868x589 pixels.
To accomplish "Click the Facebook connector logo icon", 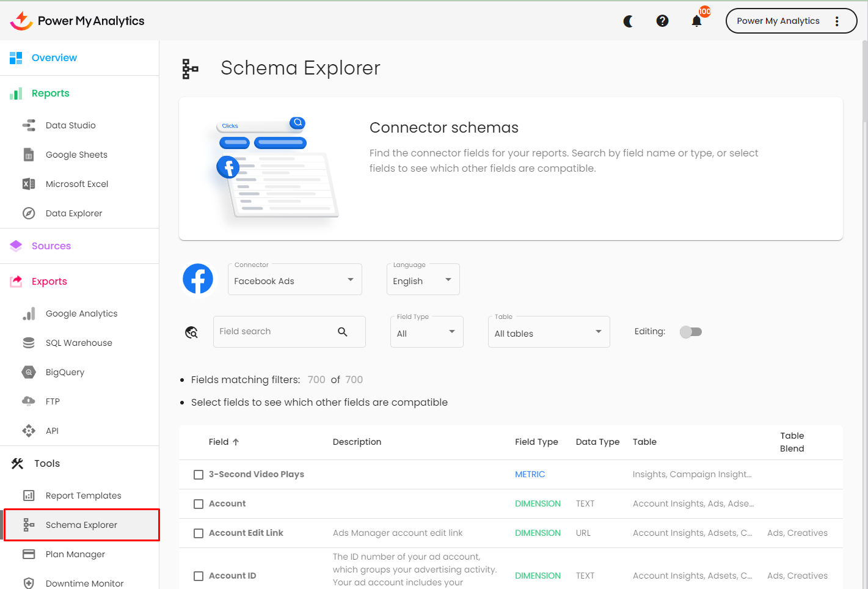I will pyautogui.click(x=198, y=279).
